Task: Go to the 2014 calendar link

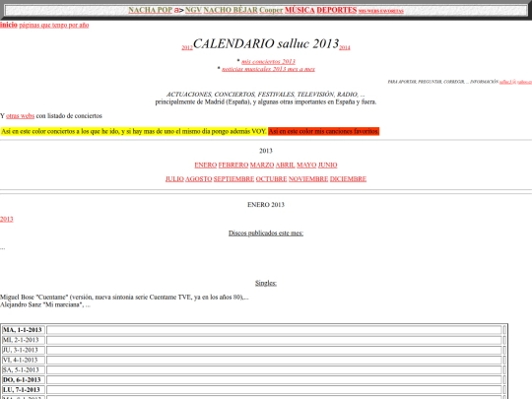Action: (x=345, y=48)
